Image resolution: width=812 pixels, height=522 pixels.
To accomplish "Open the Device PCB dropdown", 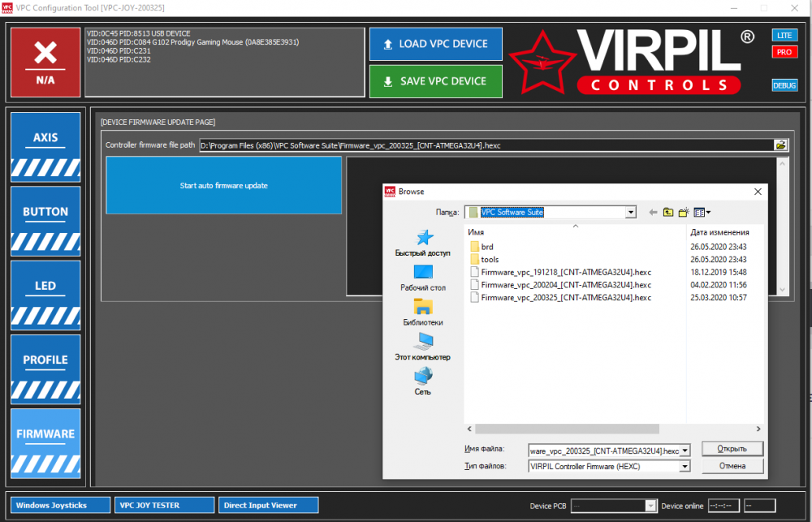I will (x=651, y=506).
